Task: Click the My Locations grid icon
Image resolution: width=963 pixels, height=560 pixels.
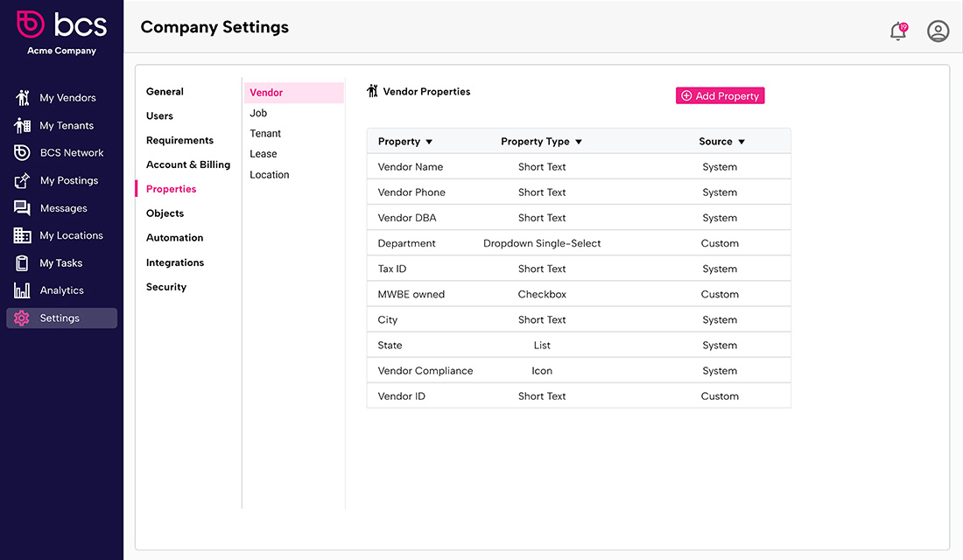Action: (x=23, y=235)
